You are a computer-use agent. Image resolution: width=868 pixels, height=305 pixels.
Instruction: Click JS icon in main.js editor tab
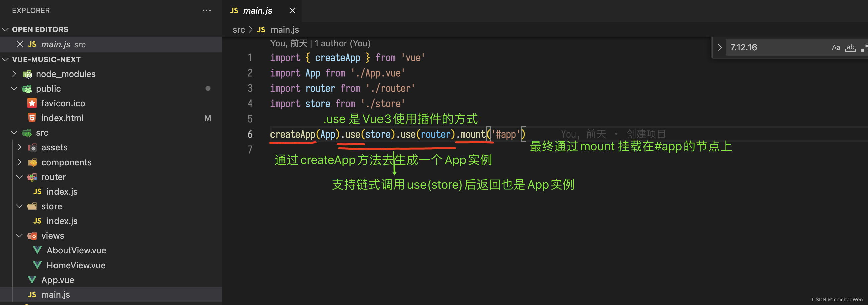[234, 11]
